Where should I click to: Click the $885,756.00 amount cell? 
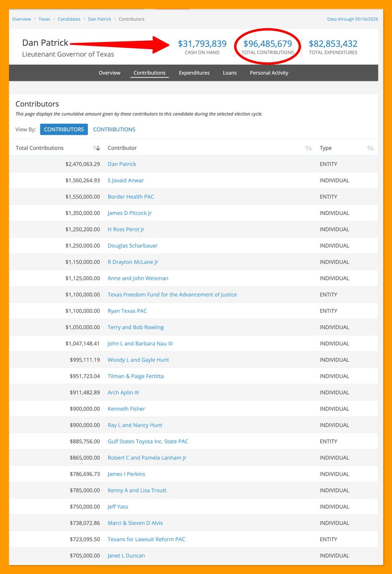[x=85, y=441]
